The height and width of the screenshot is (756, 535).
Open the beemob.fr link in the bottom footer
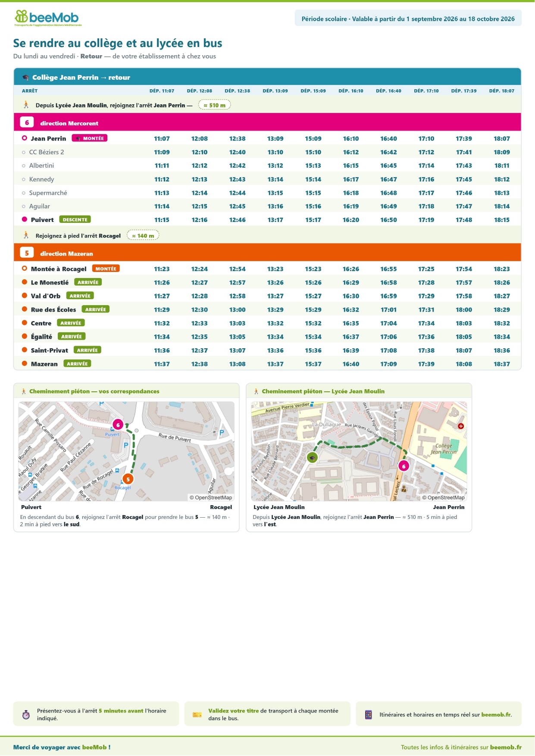coord(506,747)
